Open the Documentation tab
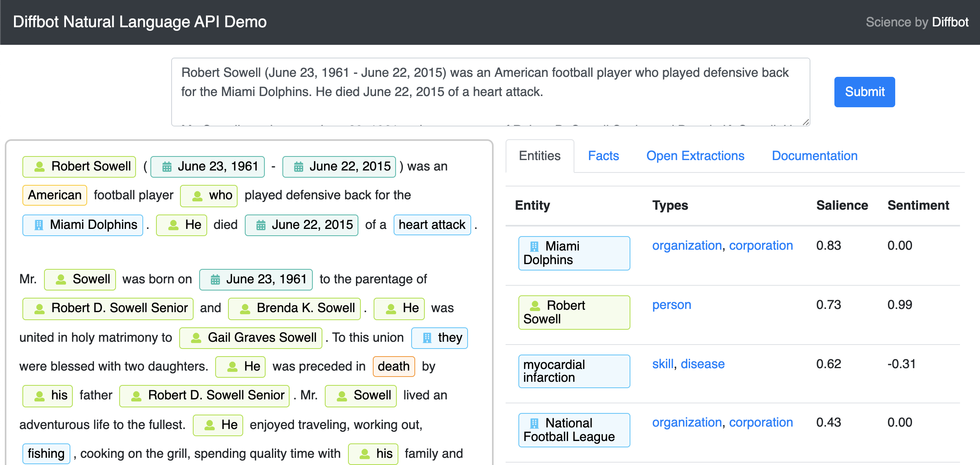The width and height of the screenshot is (980, 465). coord(814,156)
